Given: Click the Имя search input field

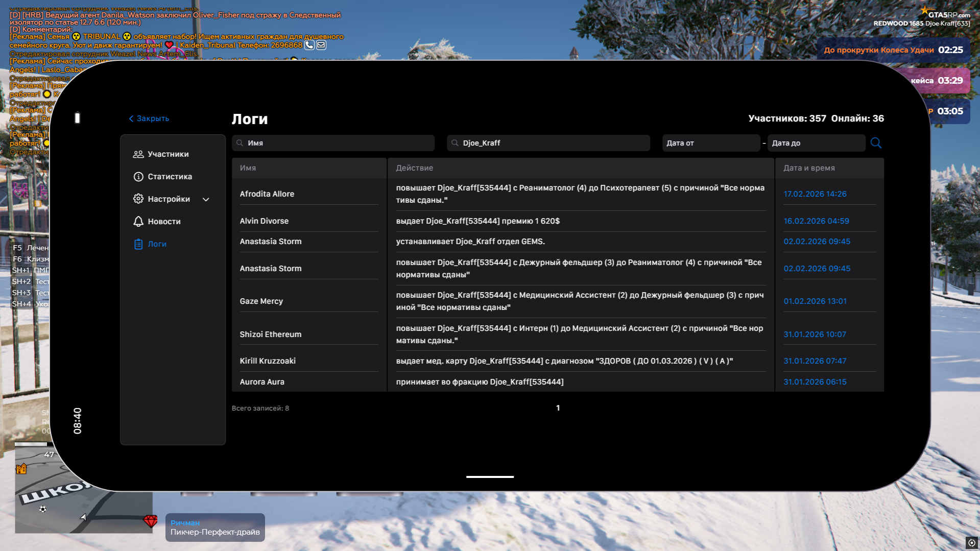Looking at the screenshot, I should tap(337, 143).
